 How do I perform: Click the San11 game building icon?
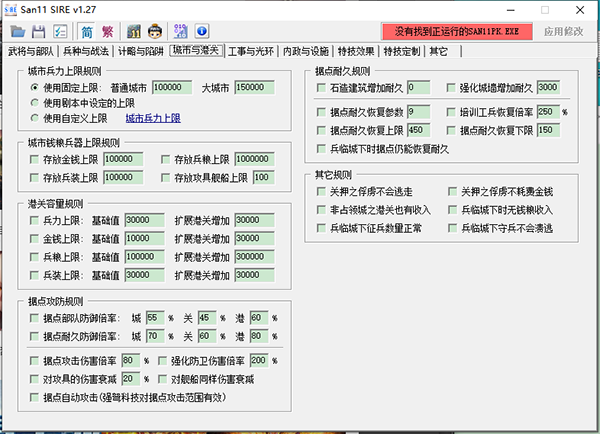pos(134,31)
